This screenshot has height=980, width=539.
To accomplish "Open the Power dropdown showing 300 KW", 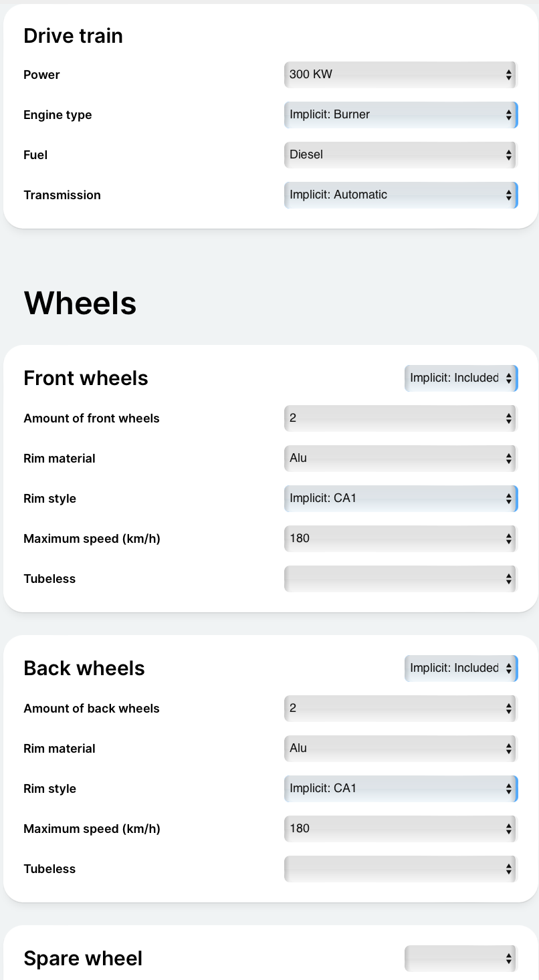I will point(401,75).
